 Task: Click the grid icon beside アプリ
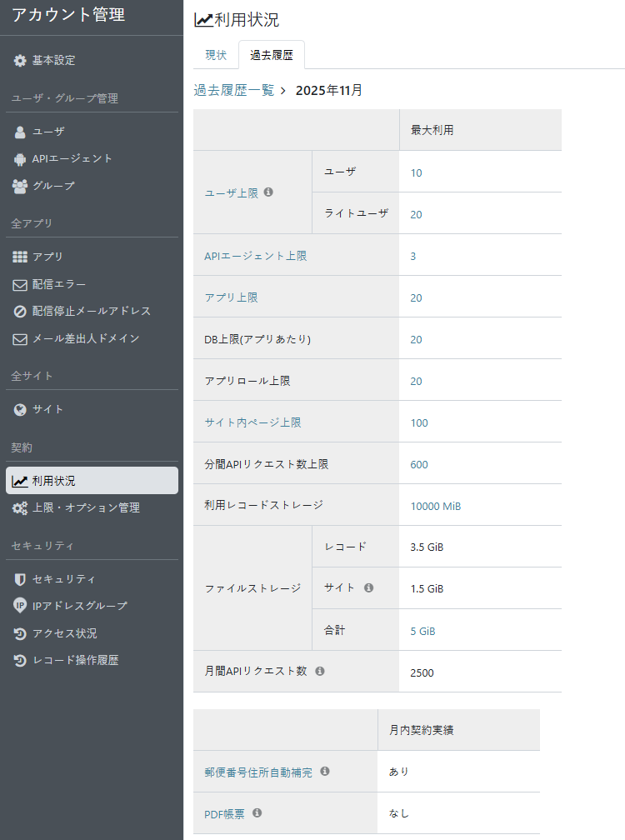coord(20,257)
